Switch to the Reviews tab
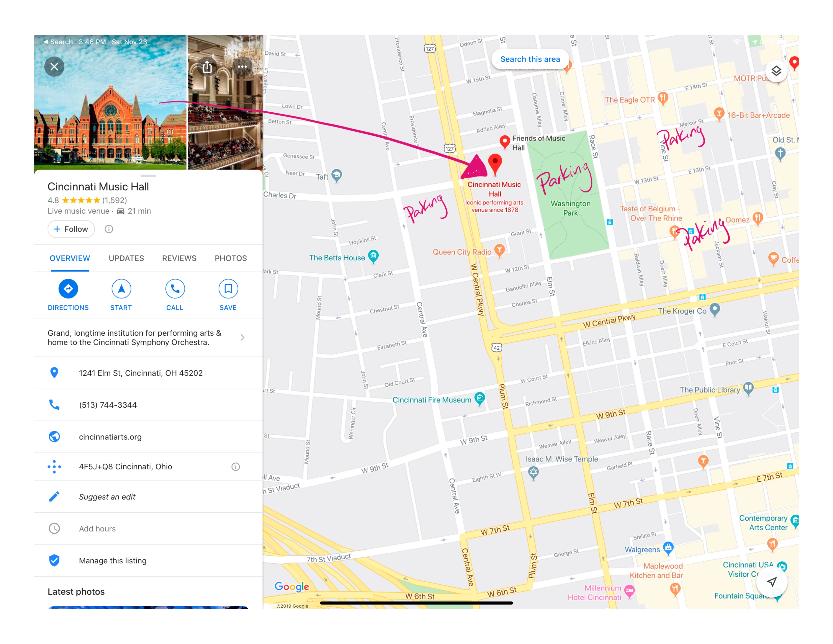The width and height of the screenshot is (833, 644). [x=179, y=258]
